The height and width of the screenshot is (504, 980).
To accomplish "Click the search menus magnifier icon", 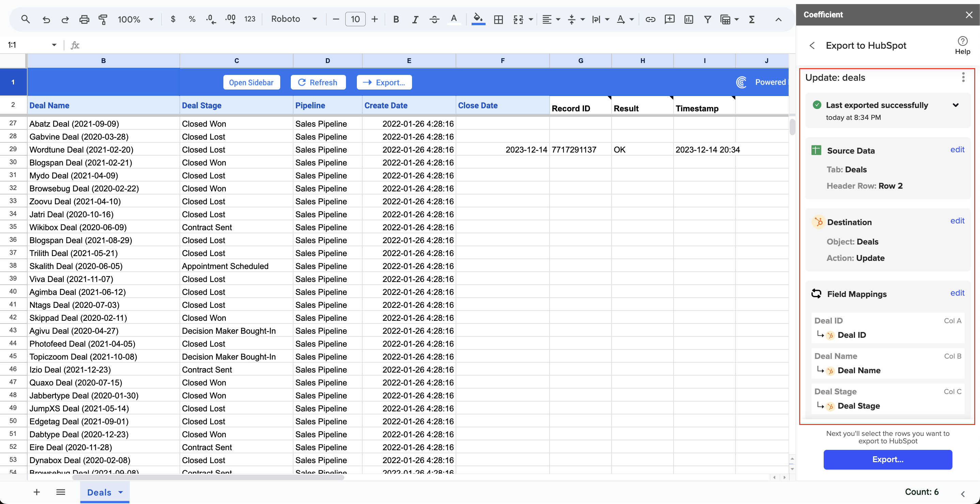I will pos(26,19).
